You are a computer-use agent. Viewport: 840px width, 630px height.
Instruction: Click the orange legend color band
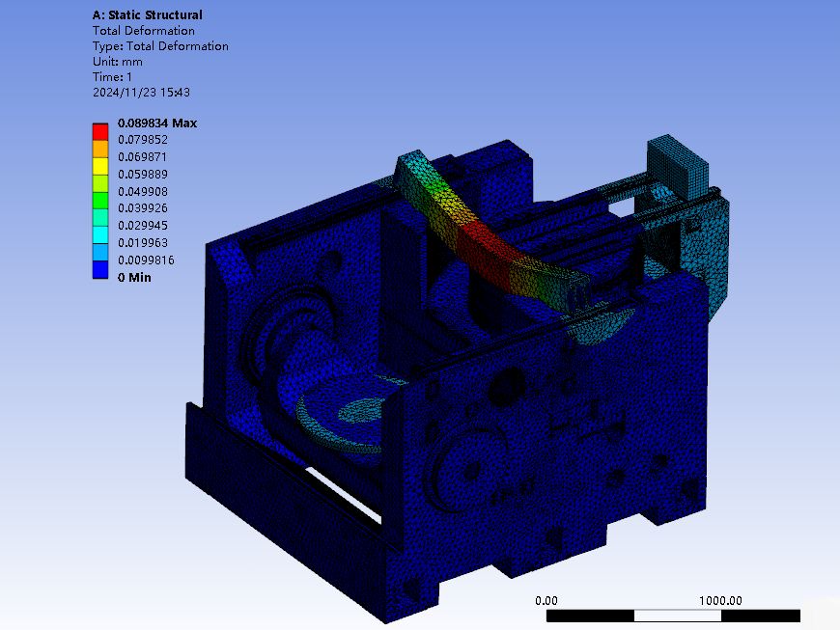tap(100, 149)
